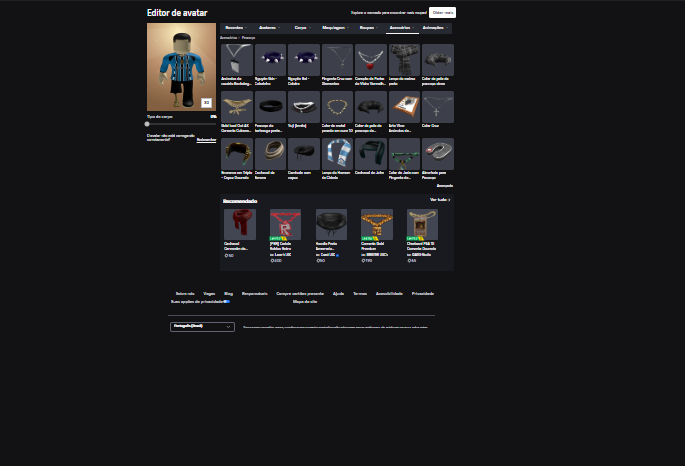Choose the gray plaid scarf item
The height and width of the screenshot is (466, 685).
405,60
